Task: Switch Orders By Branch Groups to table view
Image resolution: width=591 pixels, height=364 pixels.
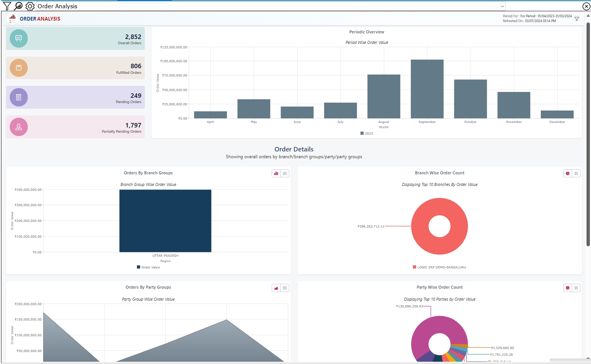Action: [285, 173]
